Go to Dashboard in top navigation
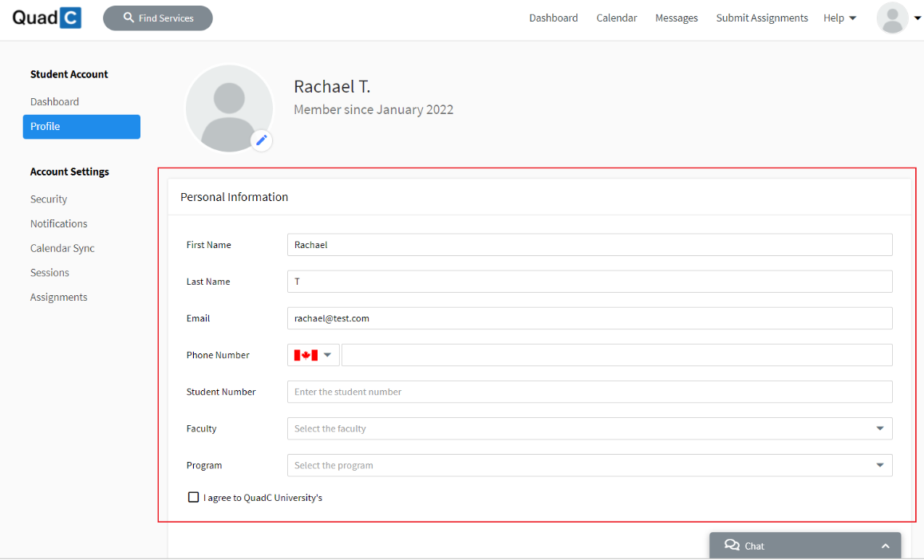 (x=553, y=18)
